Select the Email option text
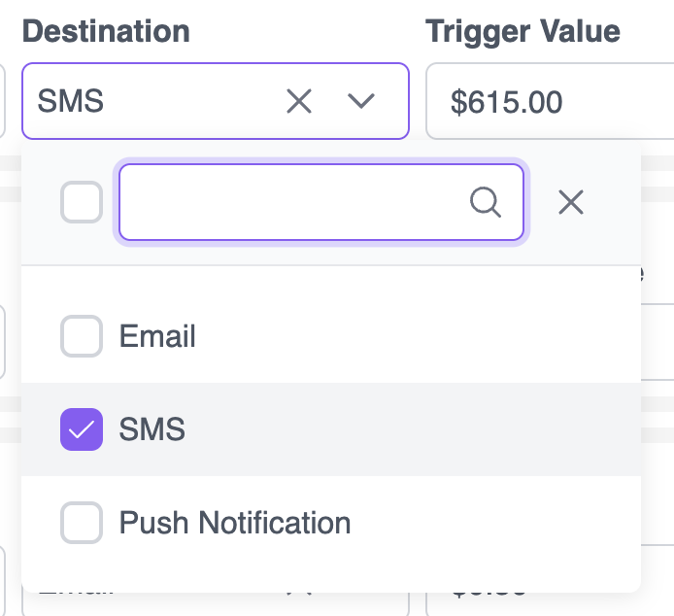This screenshot has width=674, height=616. point(157,337)
